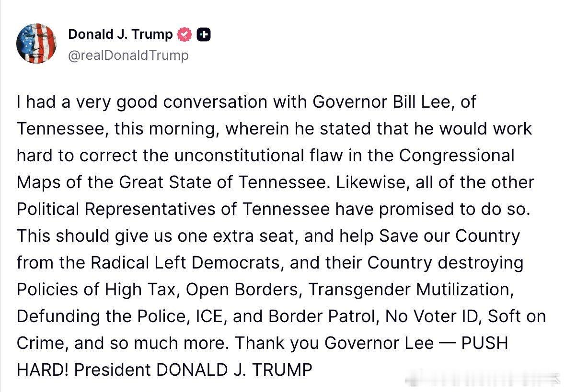Click the American flag profile avatar
Screen dimensions: 565x392
click(x=36, y=44)
